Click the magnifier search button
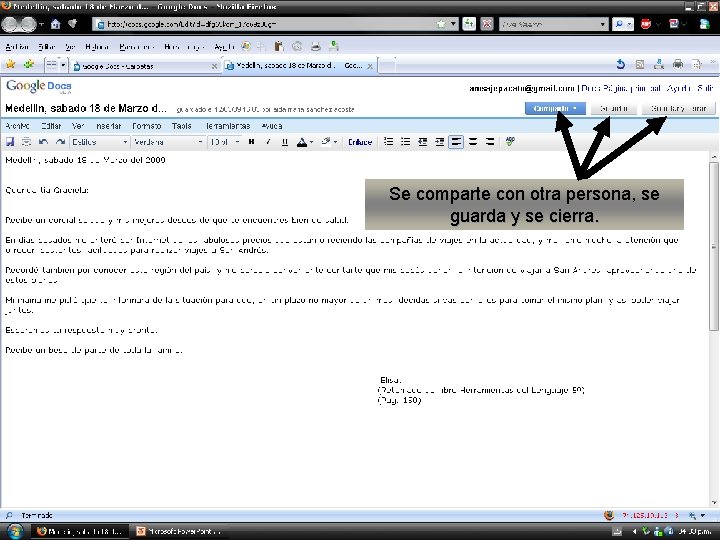This screenshot has height=540, width=720. pyautogui.click(x=619, y=24)
